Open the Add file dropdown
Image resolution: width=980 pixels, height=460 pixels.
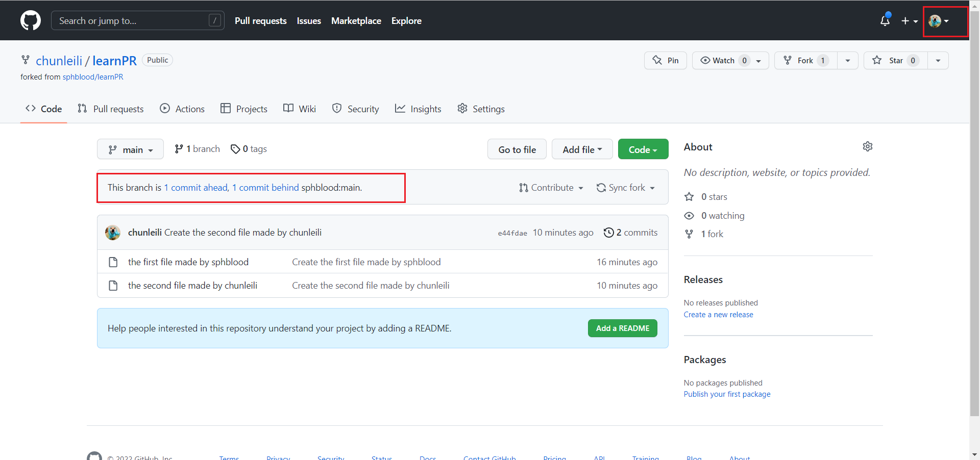pyautogui.click(x=582, y=149)
